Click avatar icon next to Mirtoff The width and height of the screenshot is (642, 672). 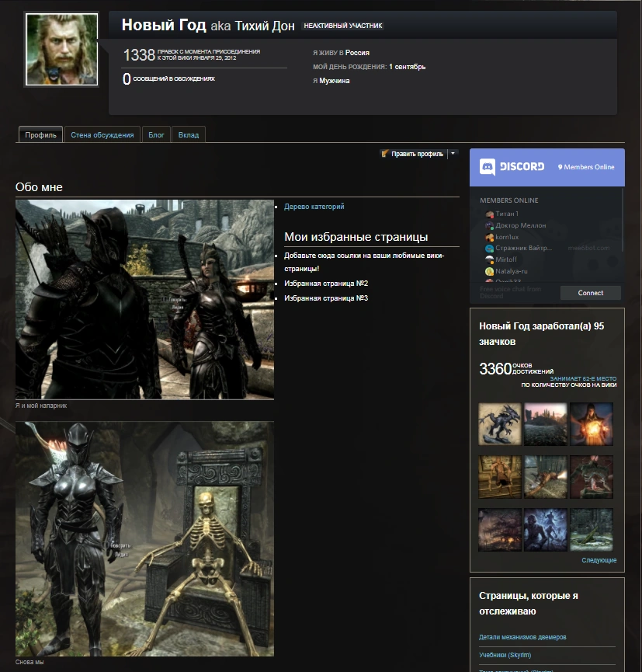tap(490, 259)
